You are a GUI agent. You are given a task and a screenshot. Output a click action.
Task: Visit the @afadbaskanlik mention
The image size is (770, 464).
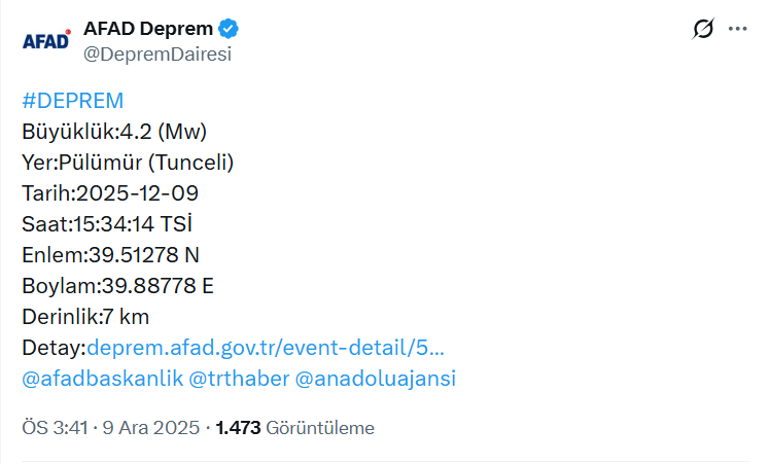click(x=100, y=379)
